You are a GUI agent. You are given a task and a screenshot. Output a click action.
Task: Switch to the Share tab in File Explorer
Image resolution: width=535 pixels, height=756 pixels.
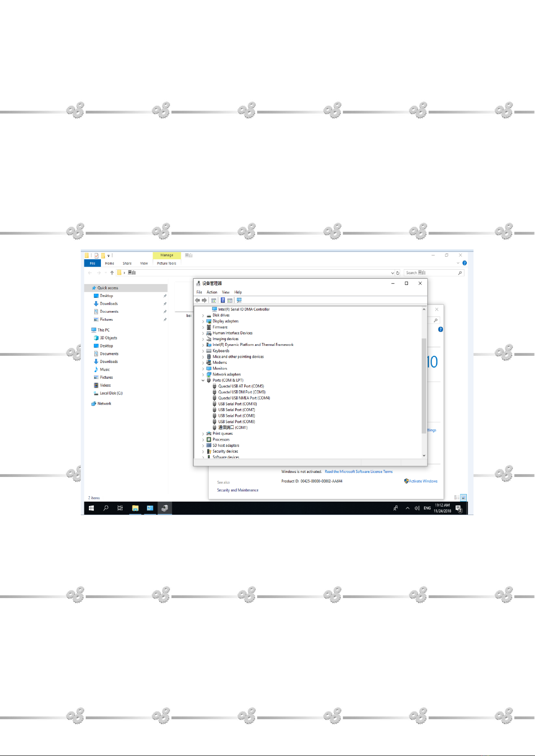tap(127, 263)
